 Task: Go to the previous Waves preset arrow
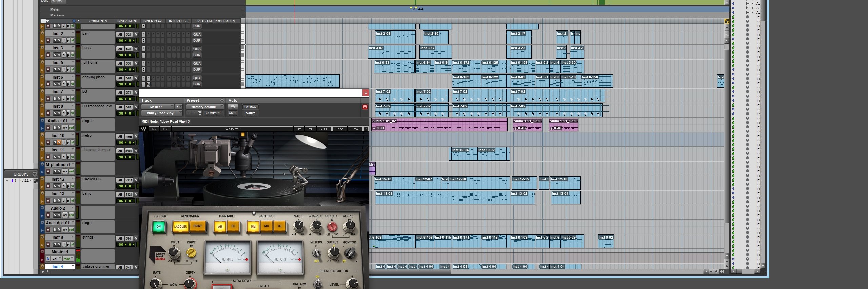299,129
